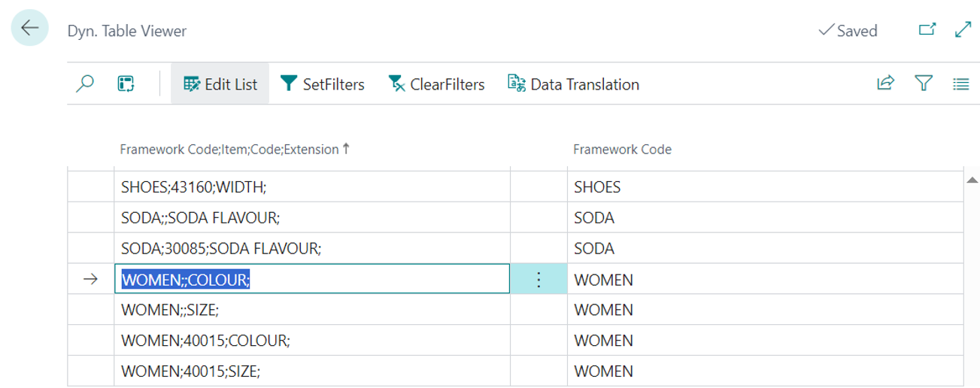Click the back arrow button
980x388 pixels.
coord(29,29)
